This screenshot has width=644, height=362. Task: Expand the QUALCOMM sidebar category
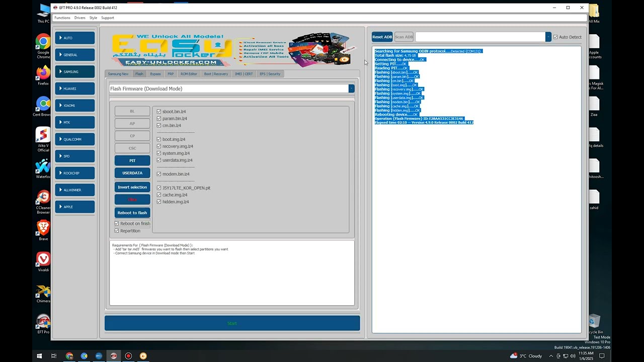click(x=75, y=139)
